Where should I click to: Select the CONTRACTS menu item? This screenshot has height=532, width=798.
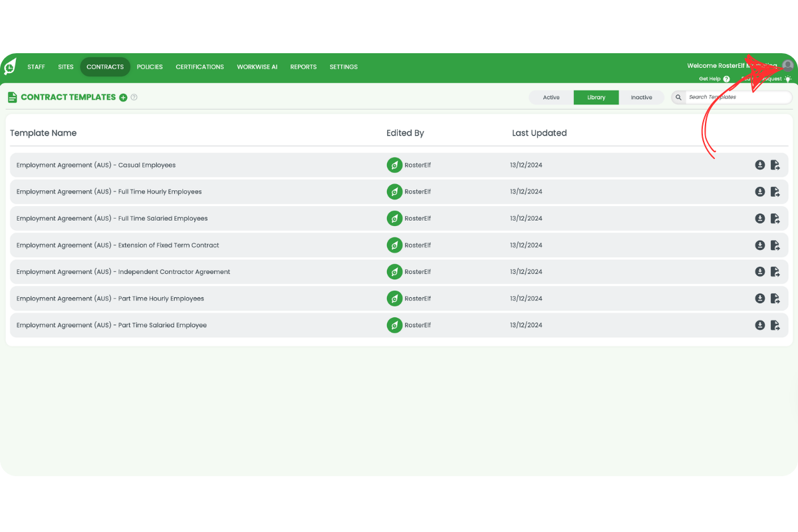[x=105, y=67]
